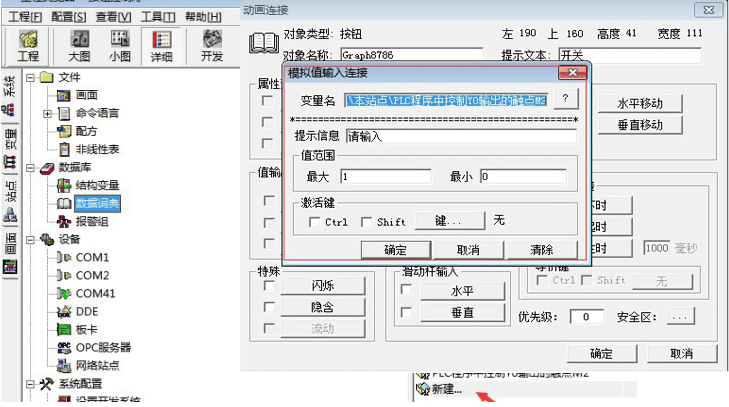The width and height of the screenshot is (729, 407).
Task: Click the 变量名 input field
Action: [446, 100]
